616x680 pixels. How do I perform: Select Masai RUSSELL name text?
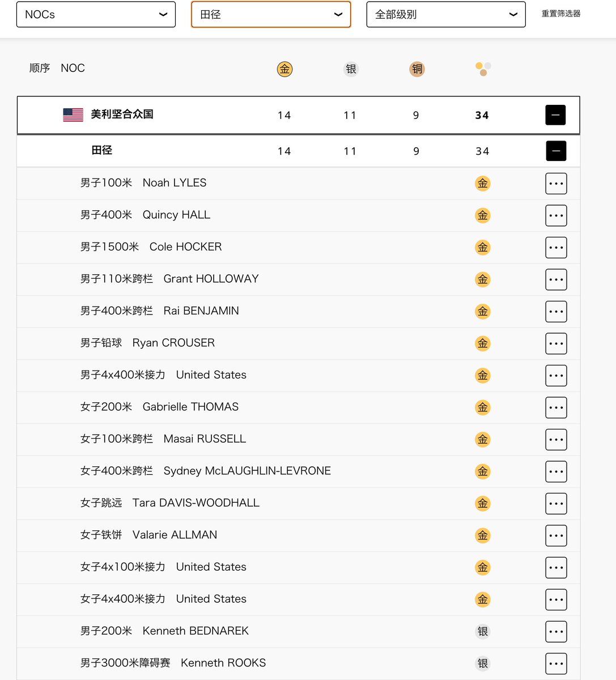click(x=205, y=439)
